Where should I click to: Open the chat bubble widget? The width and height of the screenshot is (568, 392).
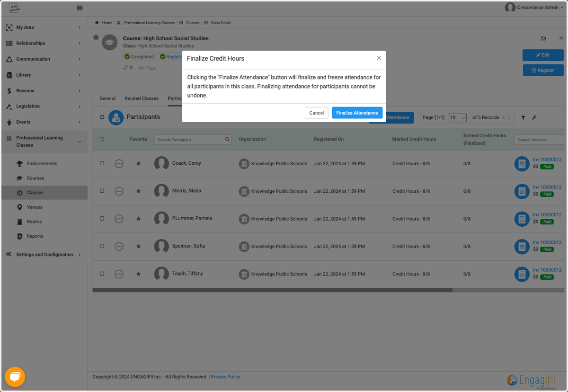pos(15,377)
